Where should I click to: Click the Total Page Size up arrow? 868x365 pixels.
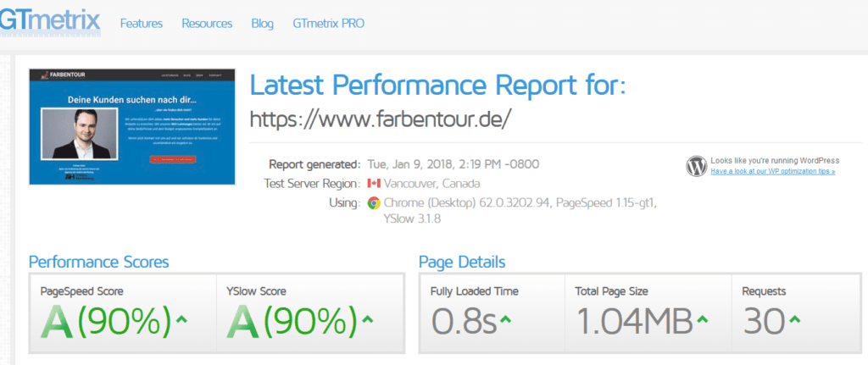coord(702,319)
